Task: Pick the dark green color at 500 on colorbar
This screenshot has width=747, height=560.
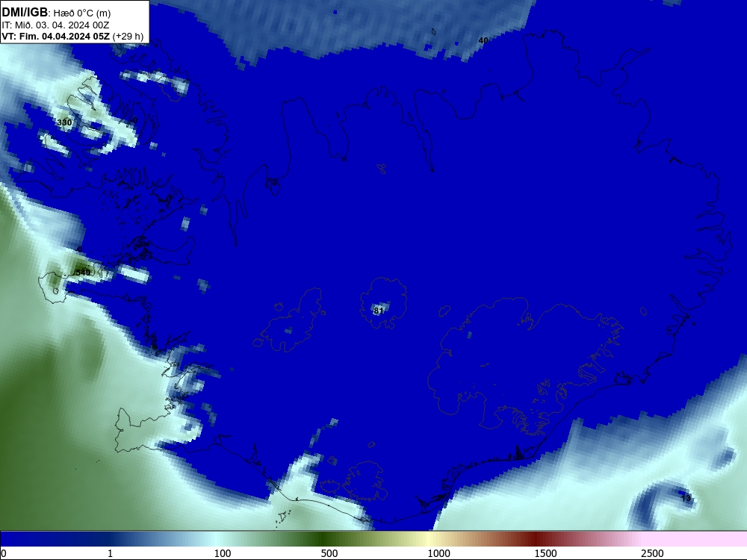Action: (324, 539)
